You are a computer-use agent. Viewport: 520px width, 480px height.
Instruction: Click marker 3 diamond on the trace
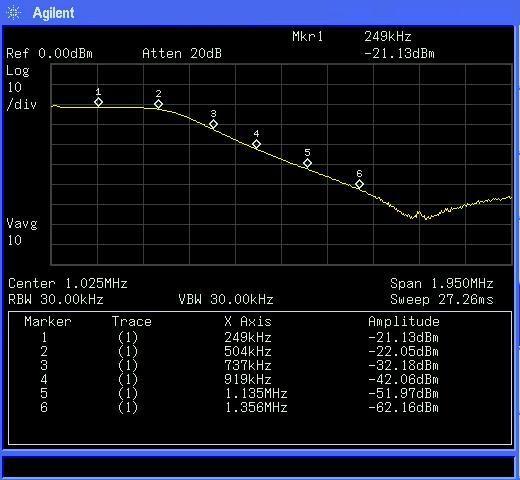point(213,124)
